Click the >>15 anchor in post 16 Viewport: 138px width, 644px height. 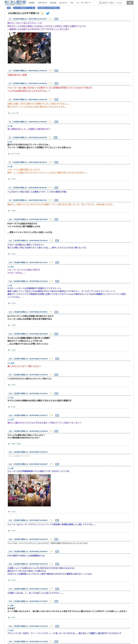tap(11, 363)
